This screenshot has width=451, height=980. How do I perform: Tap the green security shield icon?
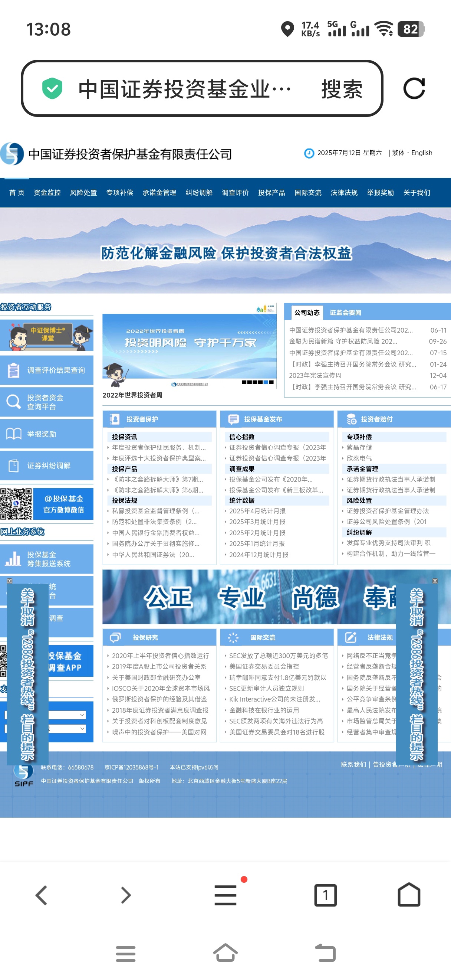52,88
